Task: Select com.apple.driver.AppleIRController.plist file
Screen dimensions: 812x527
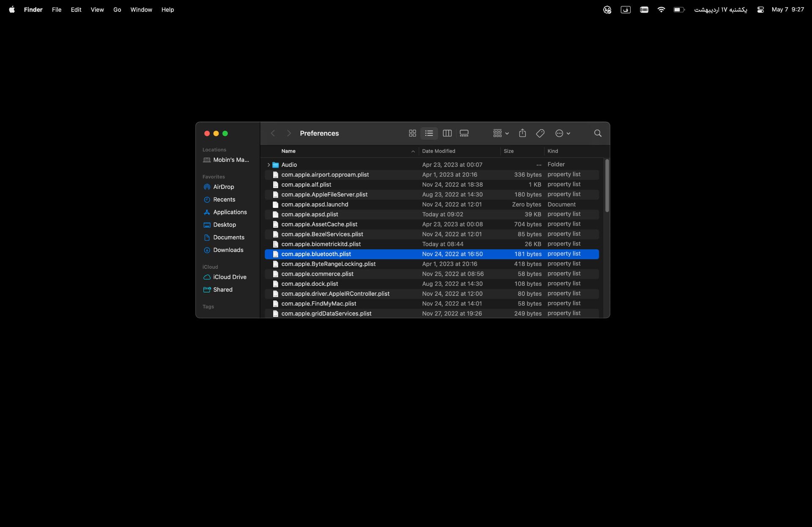Action: point(432,294)
